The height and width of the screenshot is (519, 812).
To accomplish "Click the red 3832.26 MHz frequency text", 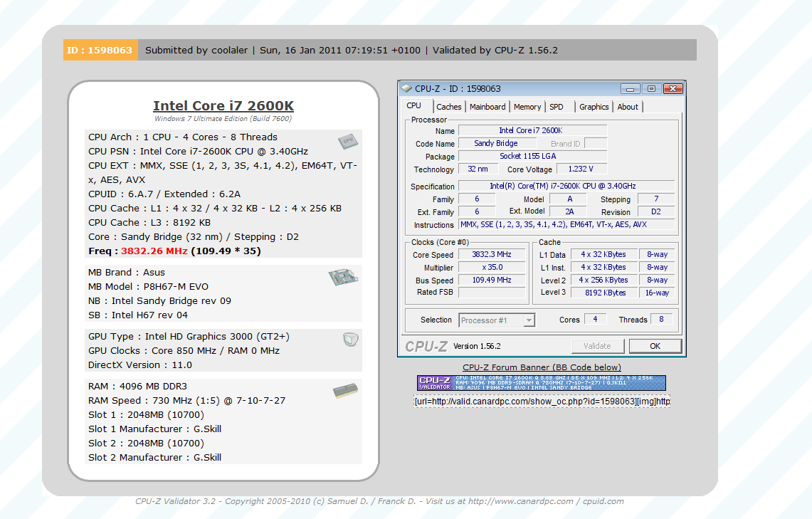I will point(154,251).
